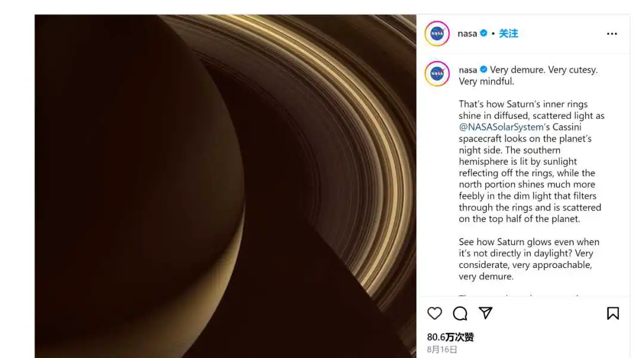The image size is (644, 358).
Task: Click the NASA avatar in the post header
Action: [x=437, y=33]
